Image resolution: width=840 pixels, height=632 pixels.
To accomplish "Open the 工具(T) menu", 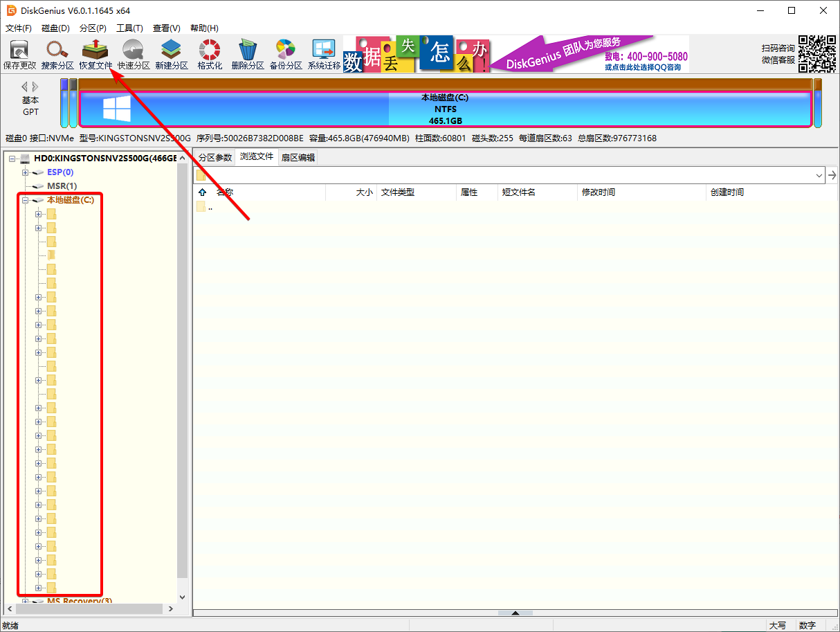I will (129, 28).
